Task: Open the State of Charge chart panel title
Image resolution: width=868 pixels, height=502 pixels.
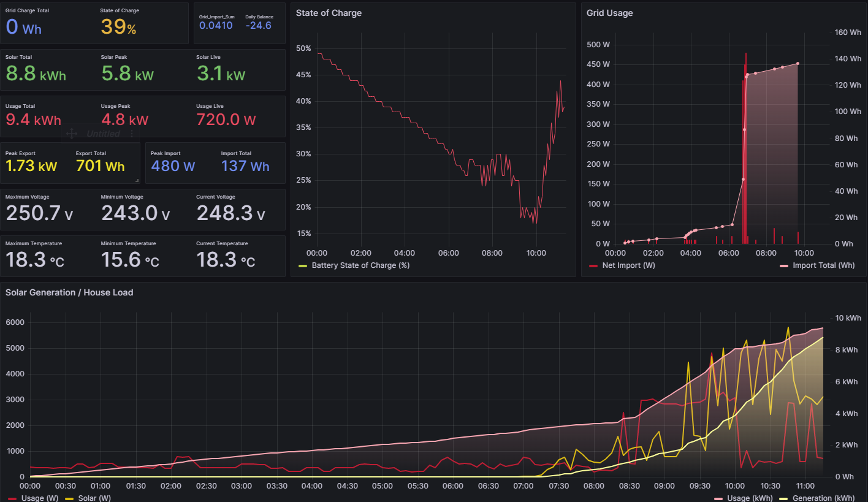Action: 329,13
